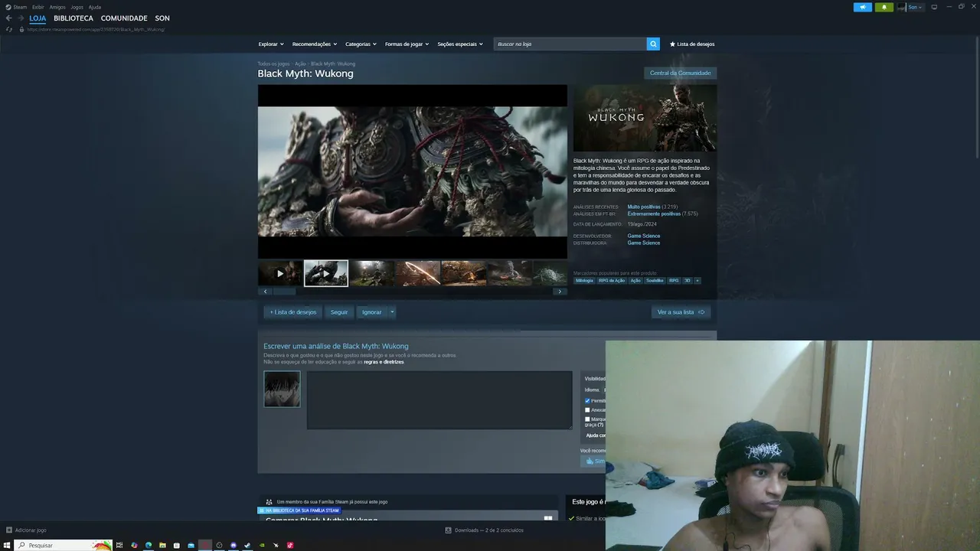Image resolution: width=980 pixels, height=551 pixels.
Task: Open the regras e diretrizes link
Action: pos(384,362)
